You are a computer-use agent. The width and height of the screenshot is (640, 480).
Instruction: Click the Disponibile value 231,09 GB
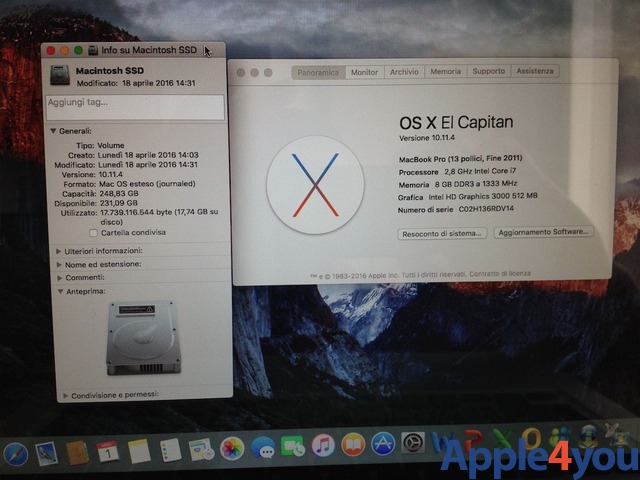pos(118,203)
